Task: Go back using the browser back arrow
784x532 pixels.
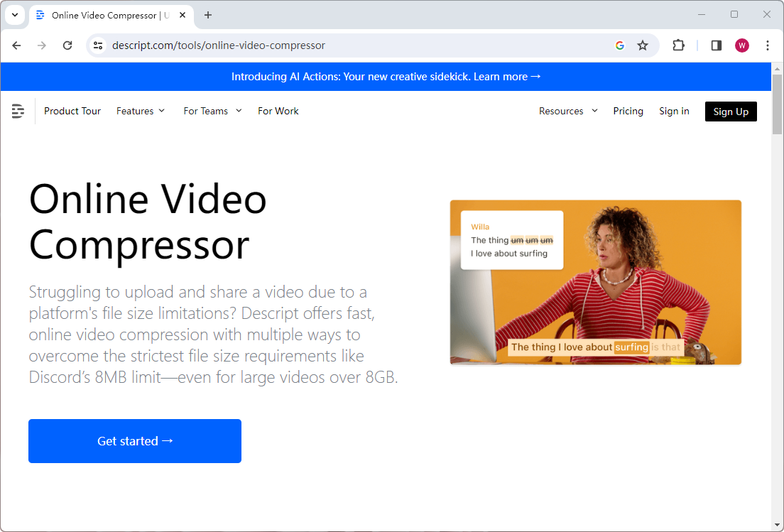Action: [16, 45]
